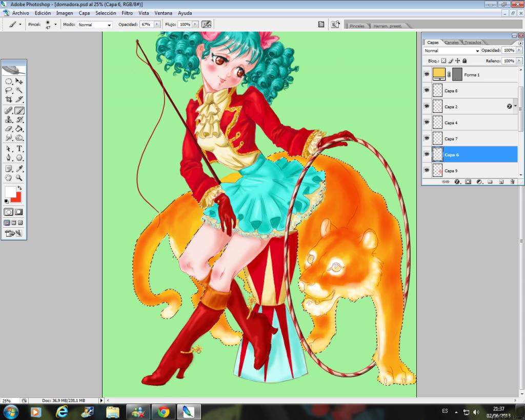Expand Capa 2 layer effects arrow
Image resolution: width=525 pixels, height=420 pixels.
[x=515, y=106]
